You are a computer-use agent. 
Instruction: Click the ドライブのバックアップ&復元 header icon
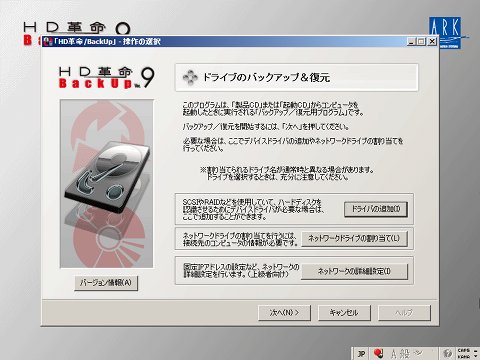(190, 77)
